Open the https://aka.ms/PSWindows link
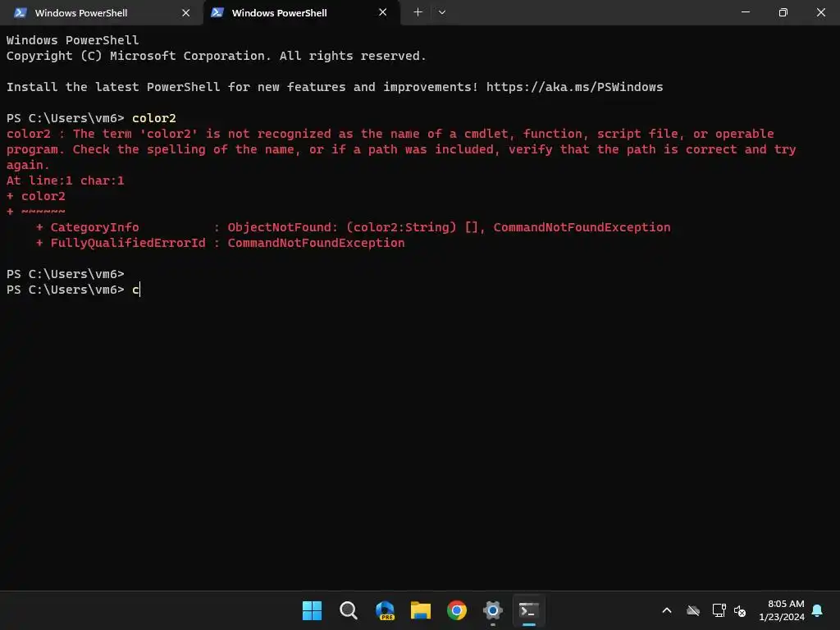840x630 pixels. click(x=574, y=87)
